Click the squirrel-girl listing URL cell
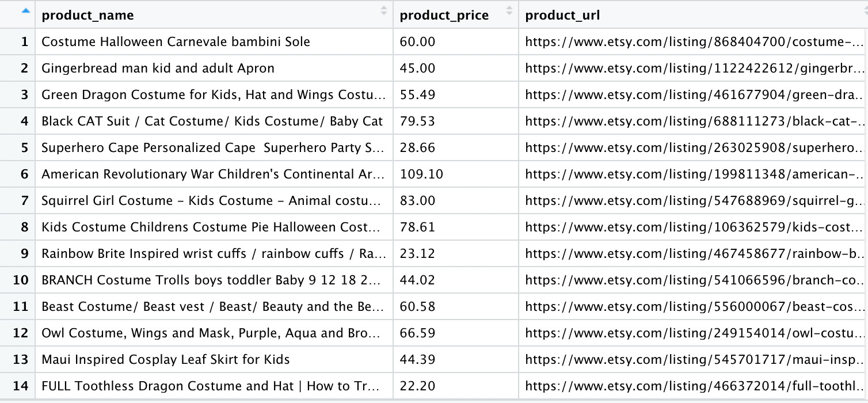Viewport: 868px width, 403px height. pos(693,200)
